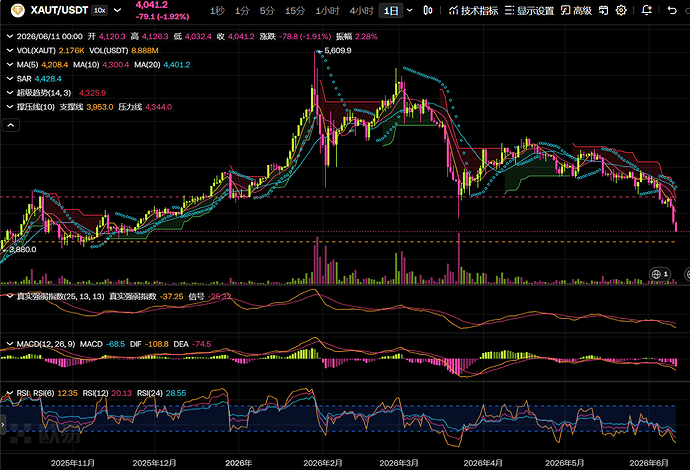Select the 1分 timeframe
690x470 pixels.
(242, 11)
